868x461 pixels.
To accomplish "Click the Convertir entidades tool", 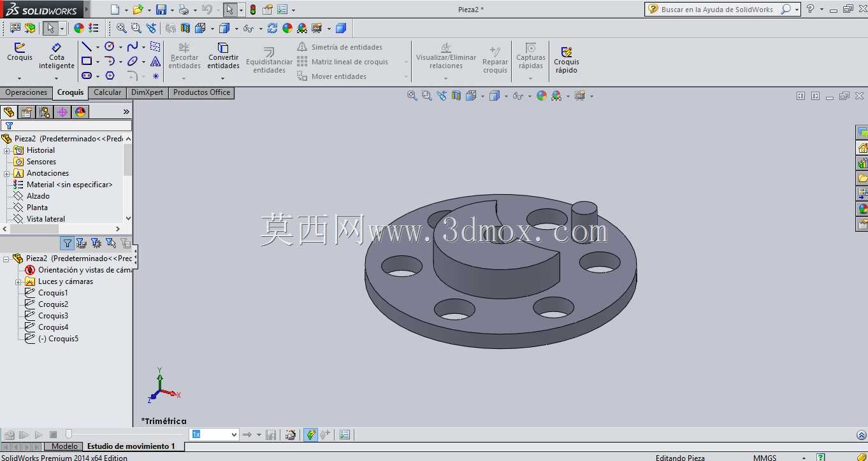I will (x=223, y=56).
